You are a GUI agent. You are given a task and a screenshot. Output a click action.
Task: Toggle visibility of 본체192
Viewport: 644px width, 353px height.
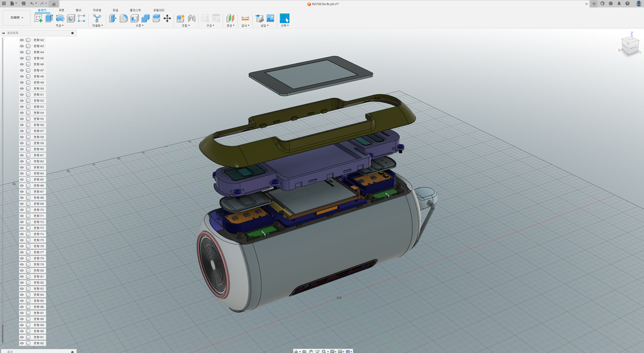tap(22, 343)
